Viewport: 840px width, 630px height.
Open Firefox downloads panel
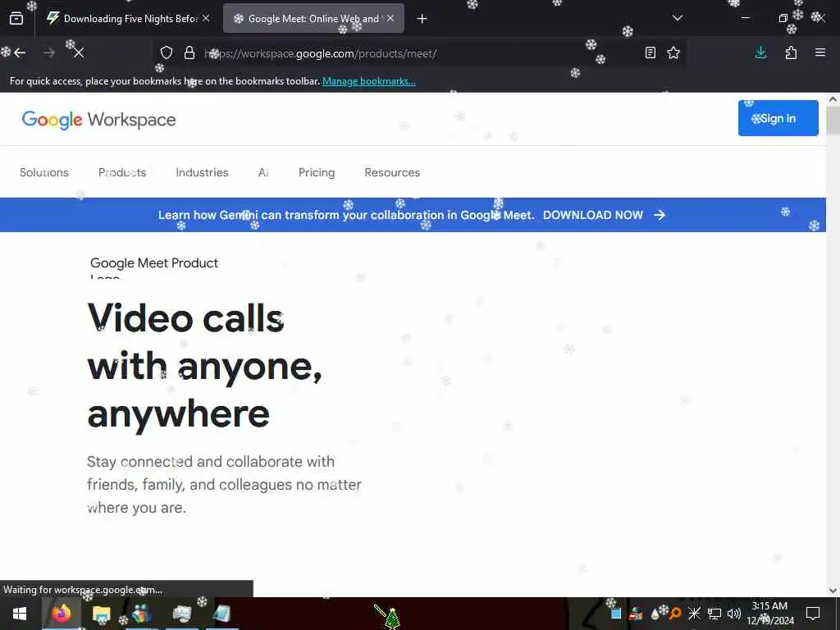(x=760, y=52)
